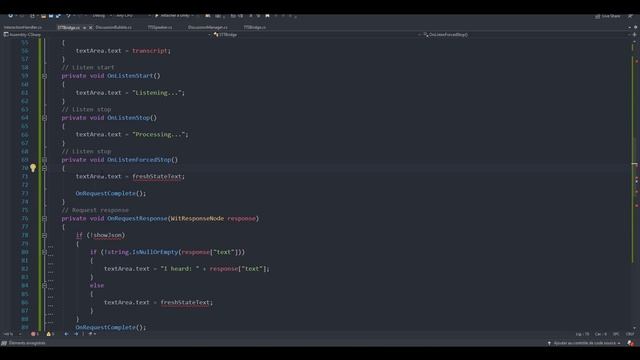Click the line number indicator in status bar

point(582,334)
